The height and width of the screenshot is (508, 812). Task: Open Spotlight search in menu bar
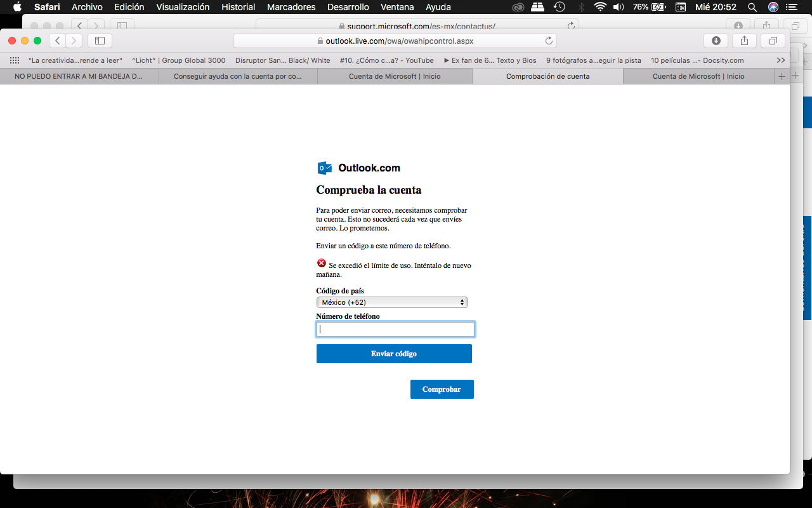[752, 7]
